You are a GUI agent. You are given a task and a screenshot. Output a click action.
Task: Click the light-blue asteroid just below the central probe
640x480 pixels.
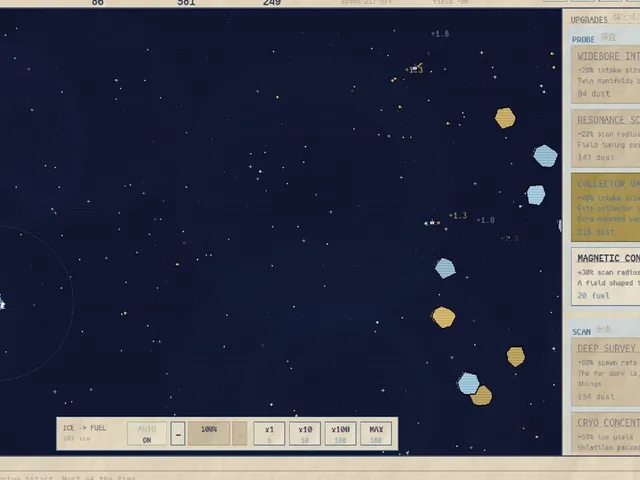click(x=445, y=268)
